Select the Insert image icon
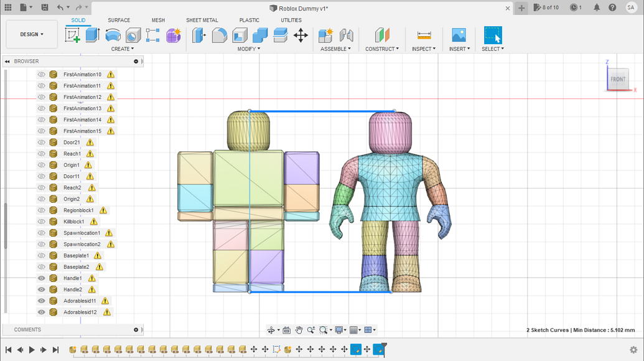The image size is (644, 361). [x=459, y=35]
